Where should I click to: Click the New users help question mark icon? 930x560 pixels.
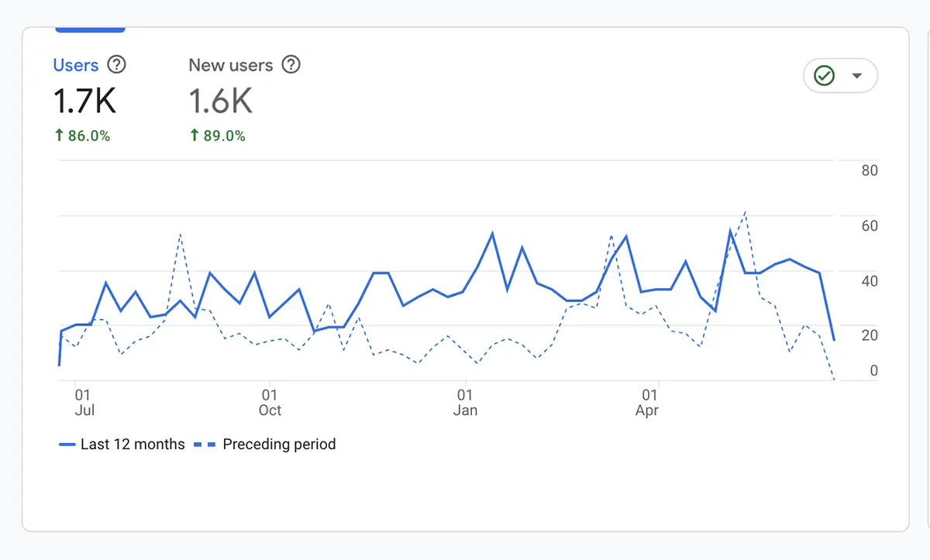point(291,65)
